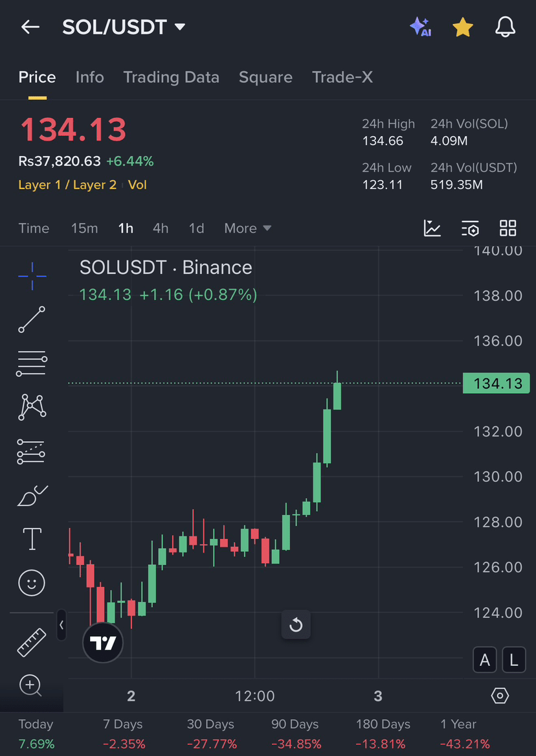
Task: Click the 180 Days -13.81% performance
Action: tap(383, 735)
